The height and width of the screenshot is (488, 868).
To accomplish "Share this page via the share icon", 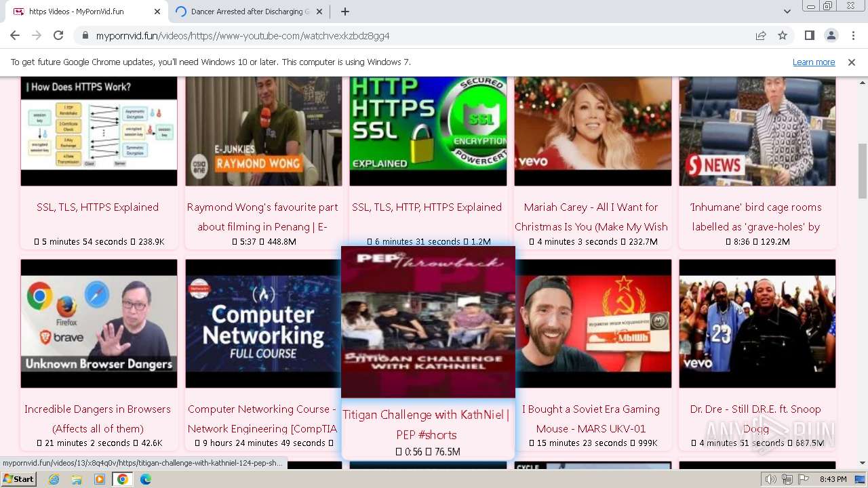I will pos(761,36).
